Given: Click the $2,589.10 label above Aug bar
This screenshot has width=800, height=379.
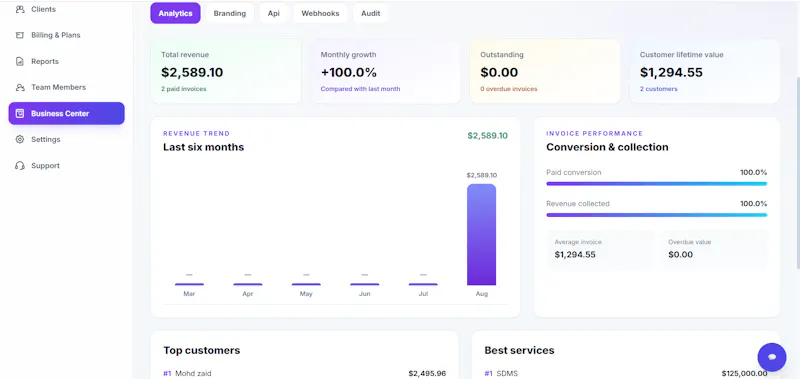Looking at the screenshot, I should click(482, 175).
